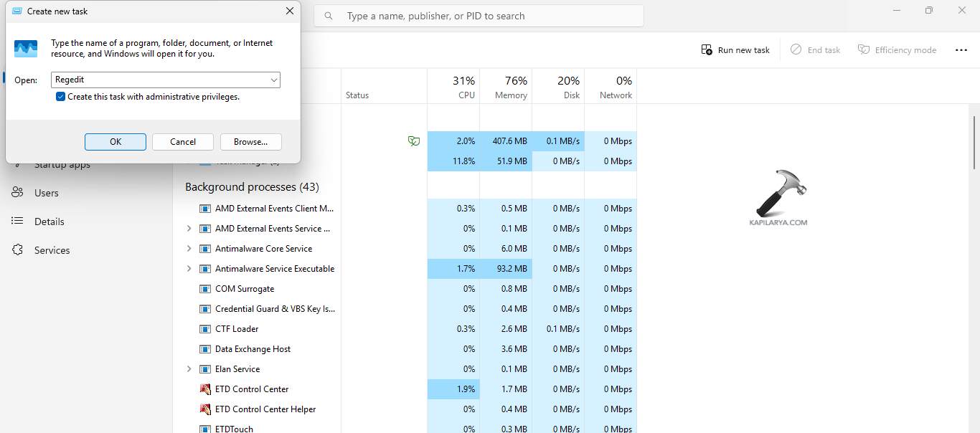Open the more options ellipsis menu
The width and height of the screenshot is (980, 433).
point(961,49)
